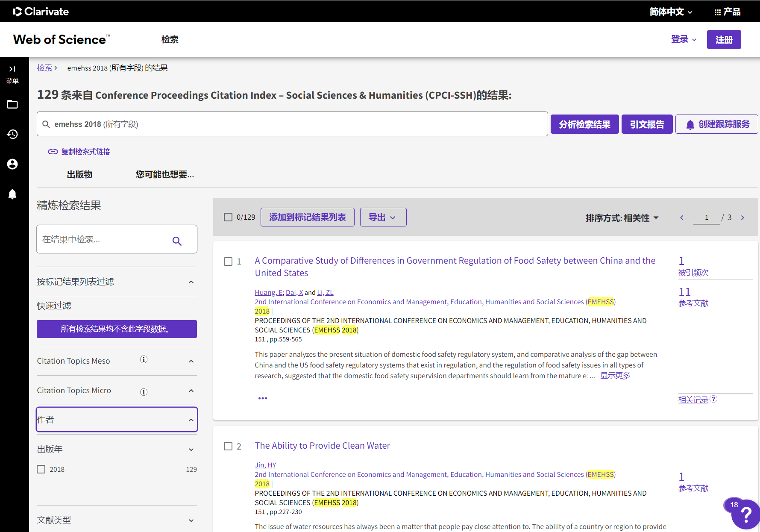Select all results checkbox 0/129
Viewport: 760px width, 532px height.
(228, 217)
